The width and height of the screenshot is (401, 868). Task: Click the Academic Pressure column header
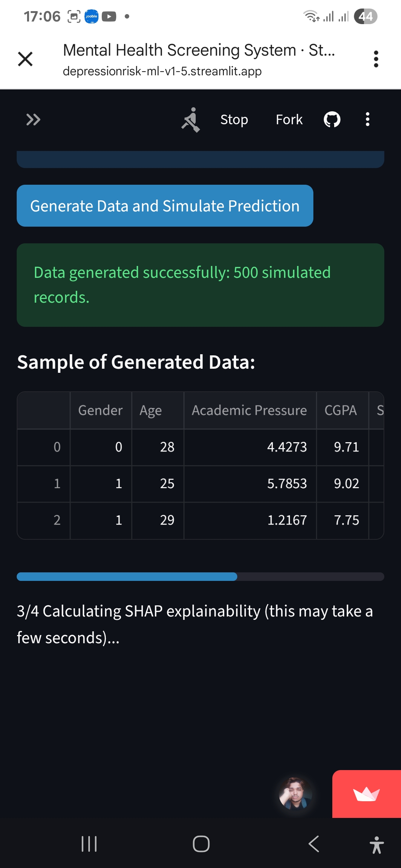click(249, 410)
